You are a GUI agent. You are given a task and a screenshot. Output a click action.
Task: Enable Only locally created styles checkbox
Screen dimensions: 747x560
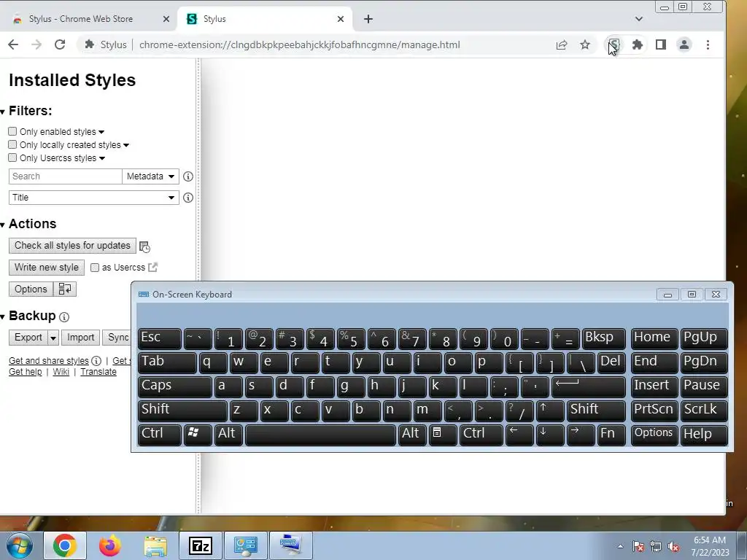coord(12,145)
